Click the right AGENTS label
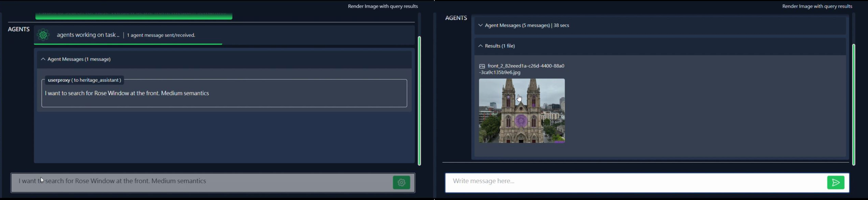 (x=456, y=18)
